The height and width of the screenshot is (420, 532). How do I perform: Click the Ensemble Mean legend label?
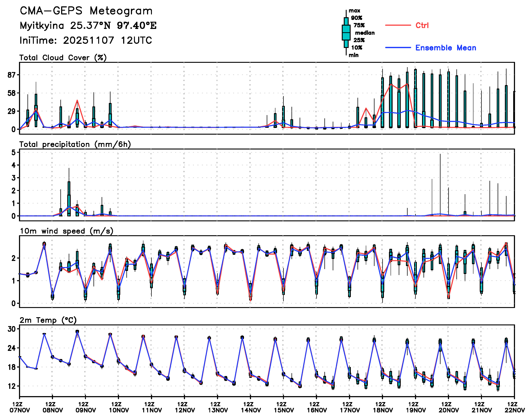point(446,47)
